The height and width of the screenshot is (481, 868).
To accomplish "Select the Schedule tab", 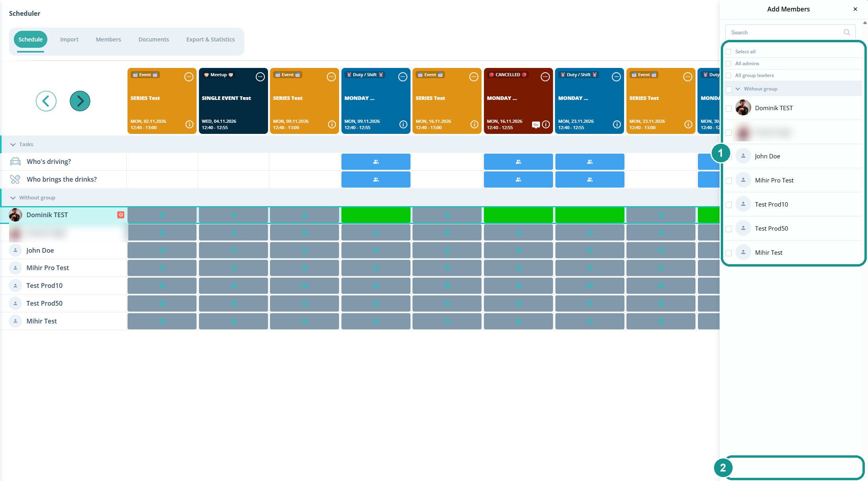I will click(x=30, y=39).
